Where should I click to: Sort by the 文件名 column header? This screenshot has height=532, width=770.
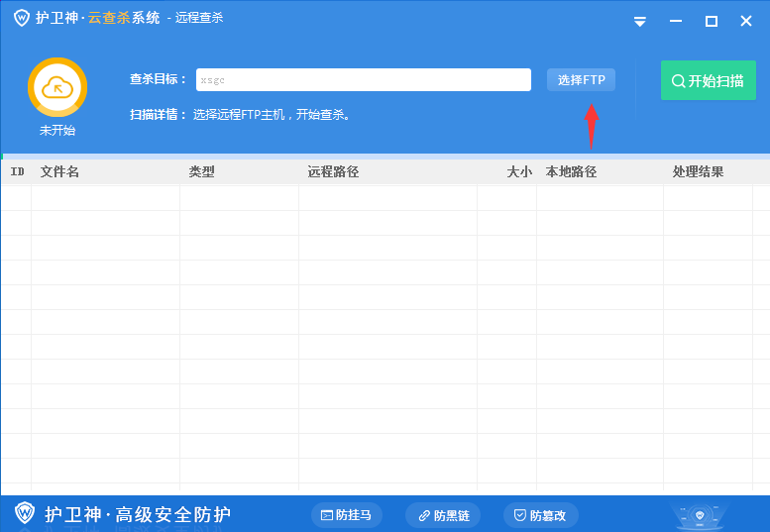coord(59,171)
